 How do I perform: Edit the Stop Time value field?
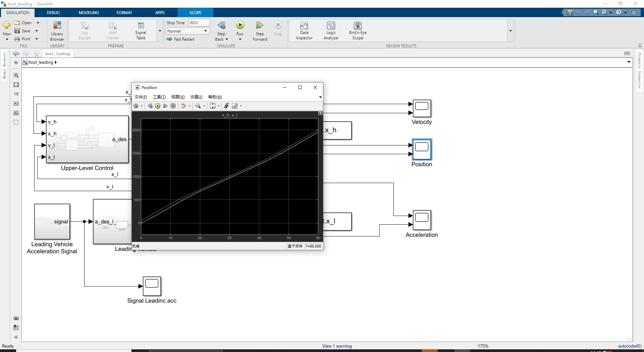click(199, 23)
